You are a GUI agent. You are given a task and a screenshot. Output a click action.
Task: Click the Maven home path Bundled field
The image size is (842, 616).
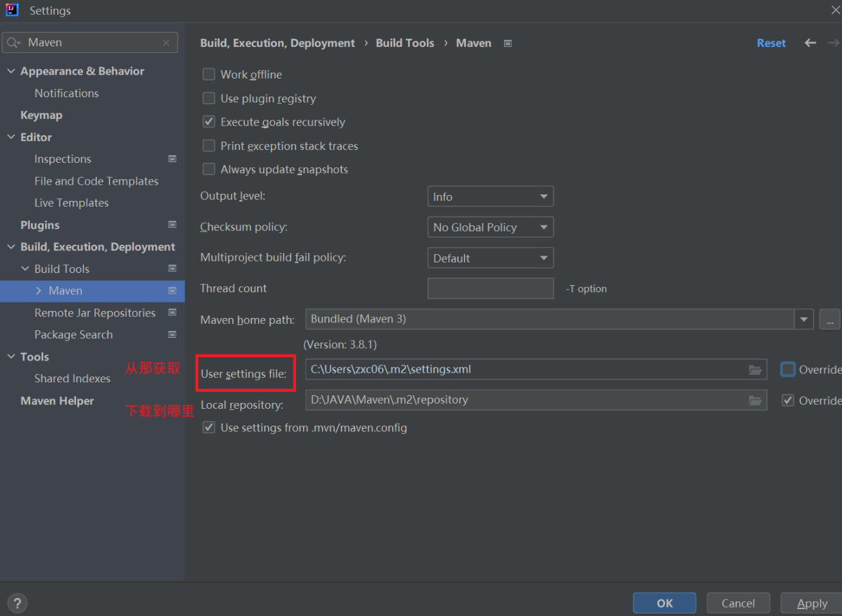click(550, 319)
